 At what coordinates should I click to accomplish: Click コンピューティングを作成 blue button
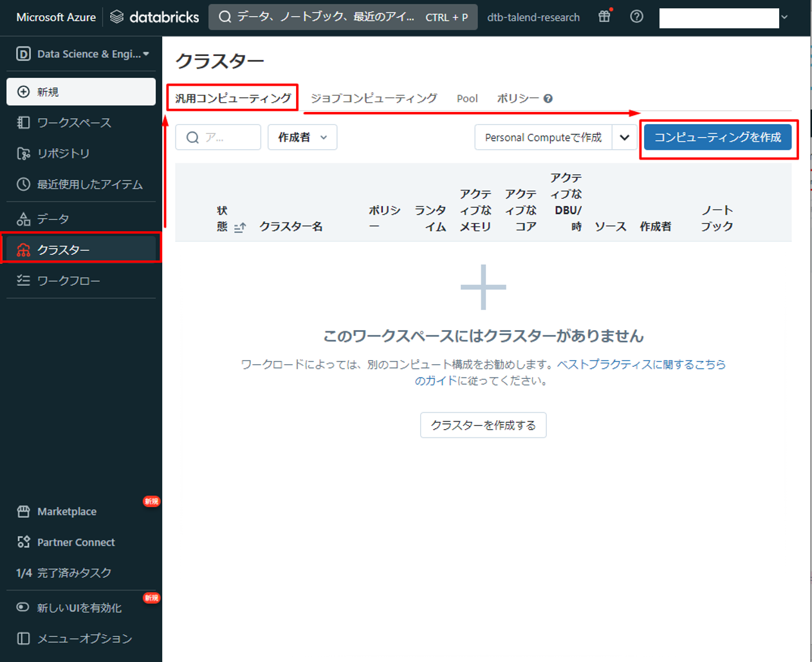coord(717,137)
